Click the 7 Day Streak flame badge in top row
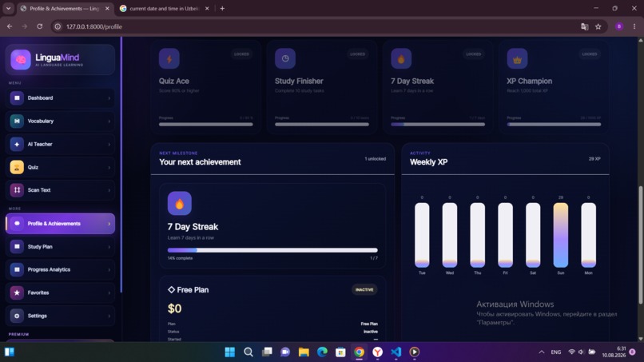644x362 pixels. (401, 59)
